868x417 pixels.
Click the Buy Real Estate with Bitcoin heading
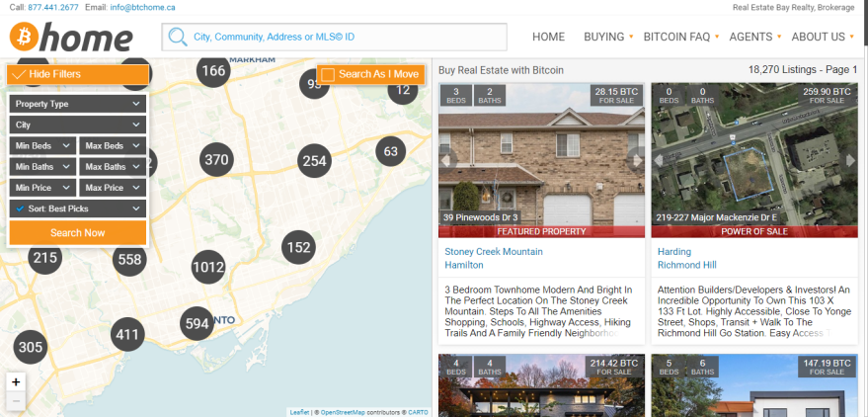(x=501, y=70)
